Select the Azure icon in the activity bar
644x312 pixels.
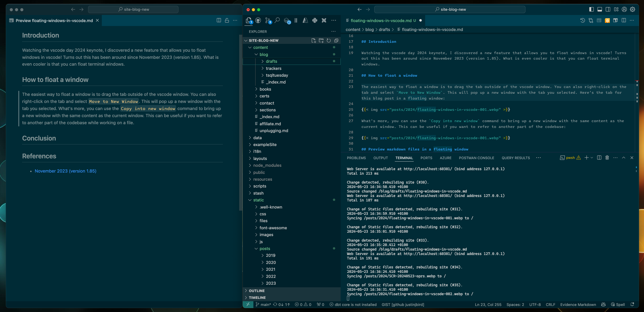coord(305,20)
